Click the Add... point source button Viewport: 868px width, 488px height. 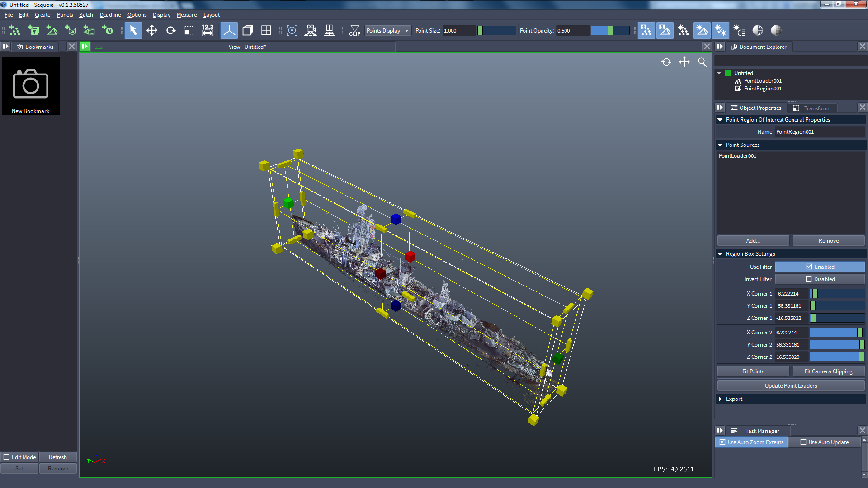click(753, 240)
